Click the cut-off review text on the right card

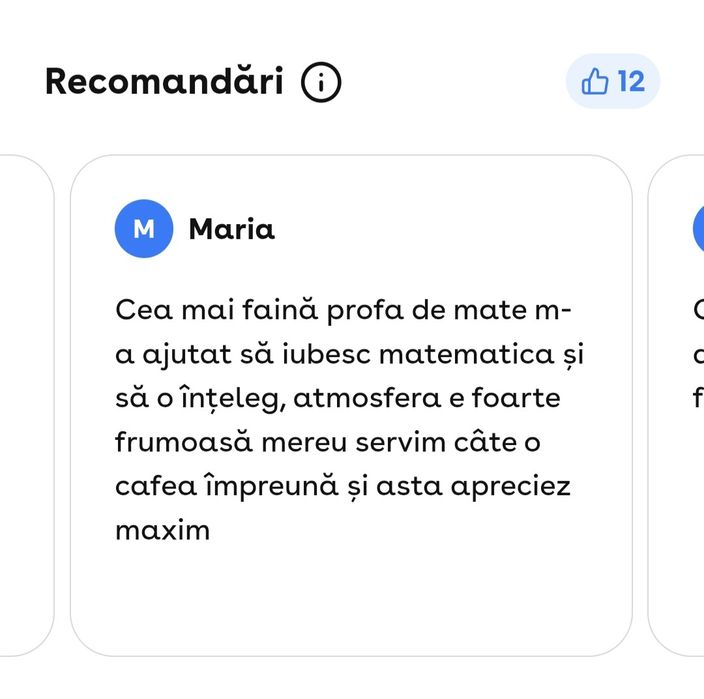coord(697,354)
